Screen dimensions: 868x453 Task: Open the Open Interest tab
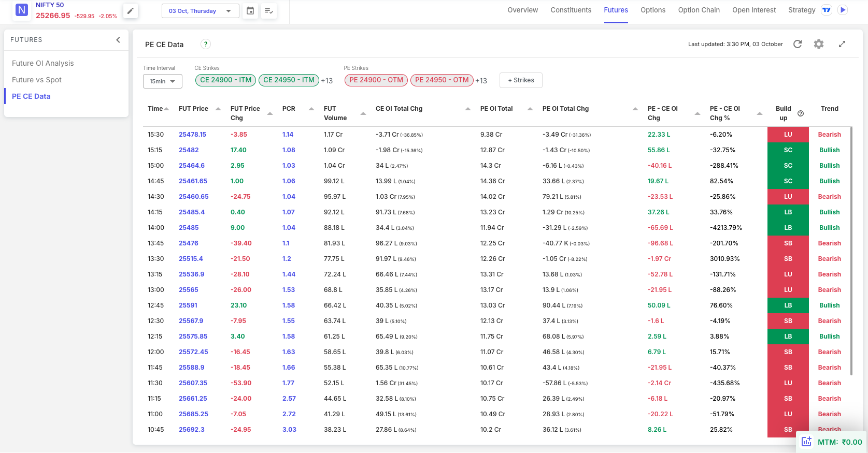[x=754, y=10]
